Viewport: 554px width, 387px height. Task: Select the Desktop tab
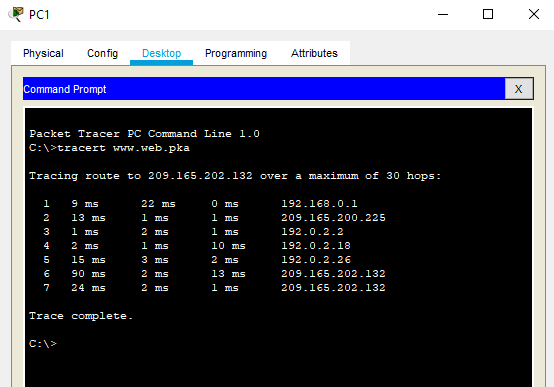coord(161,53)
